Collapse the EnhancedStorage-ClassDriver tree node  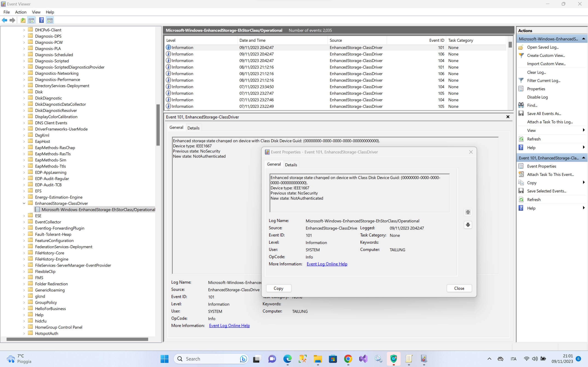tap(24, 203)
